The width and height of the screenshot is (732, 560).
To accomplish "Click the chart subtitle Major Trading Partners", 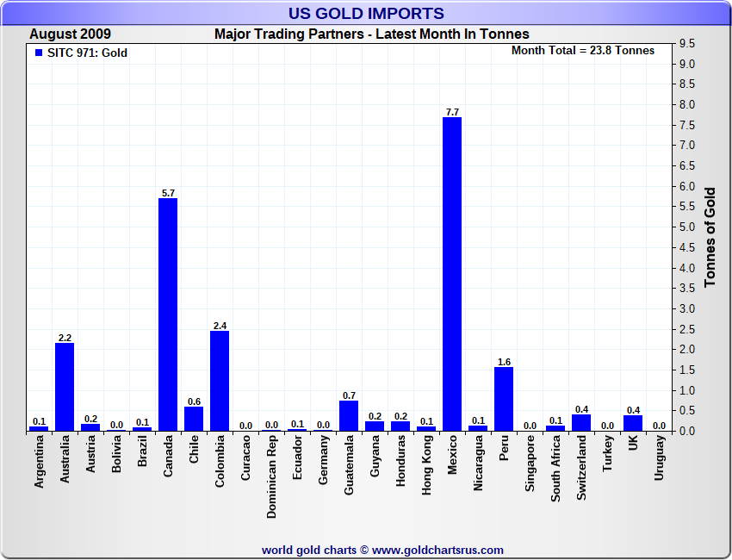I will point(372,34).
